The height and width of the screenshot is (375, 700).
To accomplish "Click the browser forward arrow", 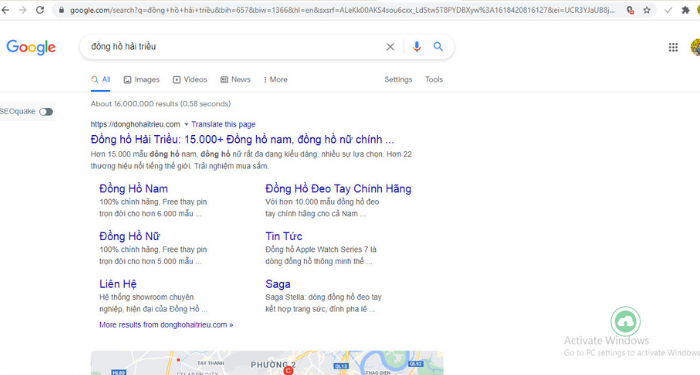I will (x=22, y=10).
